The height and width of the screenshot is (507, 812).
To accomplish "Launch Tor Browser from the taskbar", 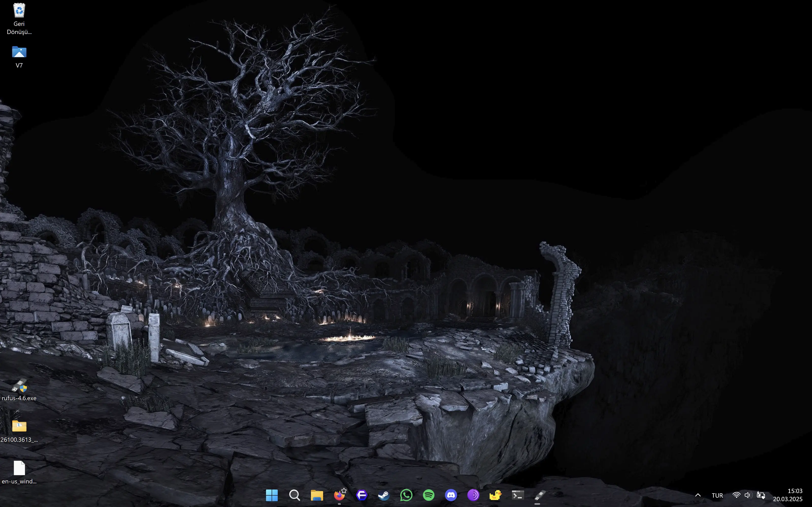I will tap(473, 495).
